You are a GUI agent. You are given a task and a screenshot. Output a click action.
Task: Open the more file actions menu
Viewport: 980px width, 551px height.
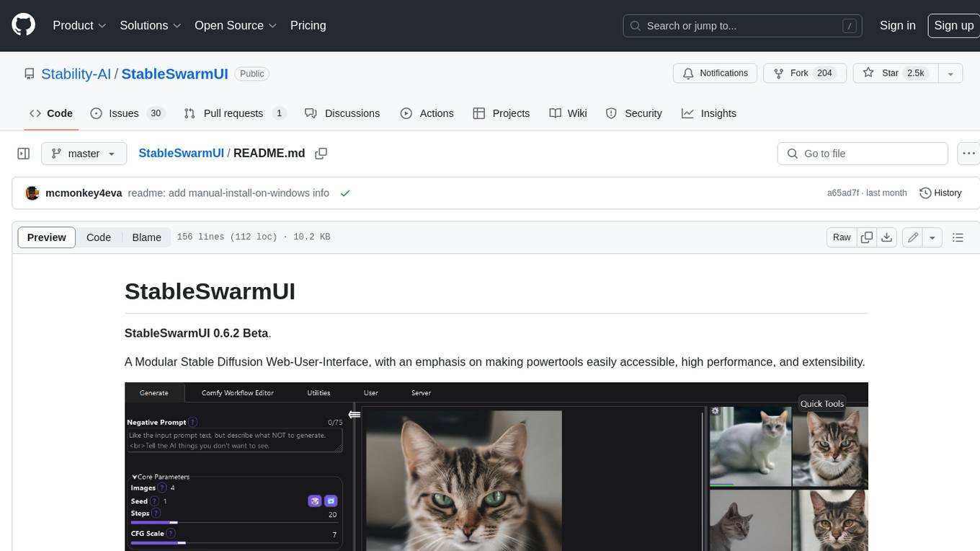pos(968,154)
